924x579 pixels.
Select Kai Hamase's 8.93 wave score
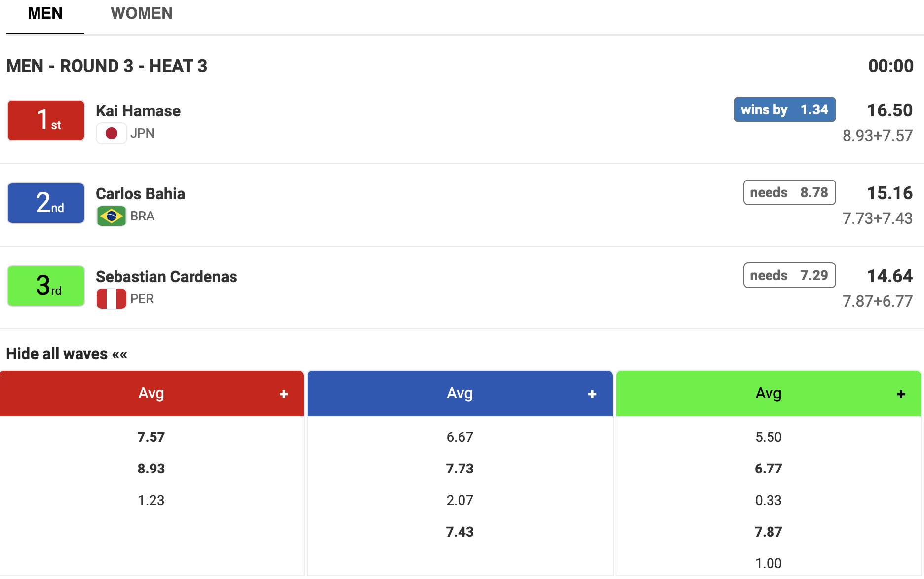[151, 469]
